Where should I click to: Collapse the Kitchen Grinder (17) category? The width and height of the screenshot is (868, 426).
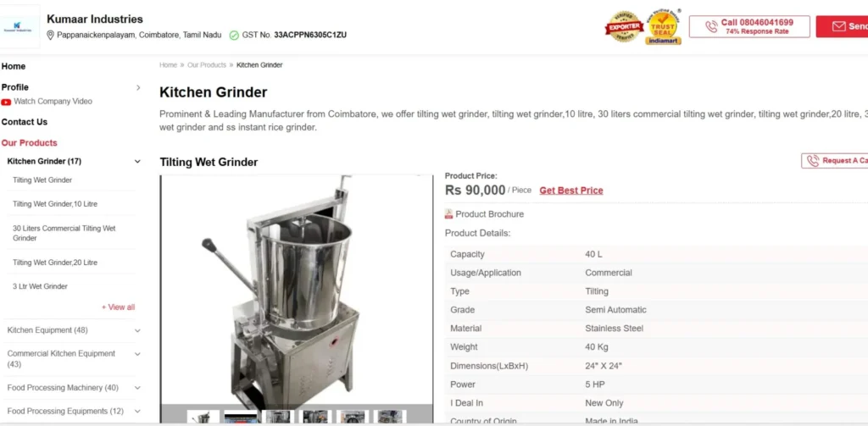click(x=138, y=162)
